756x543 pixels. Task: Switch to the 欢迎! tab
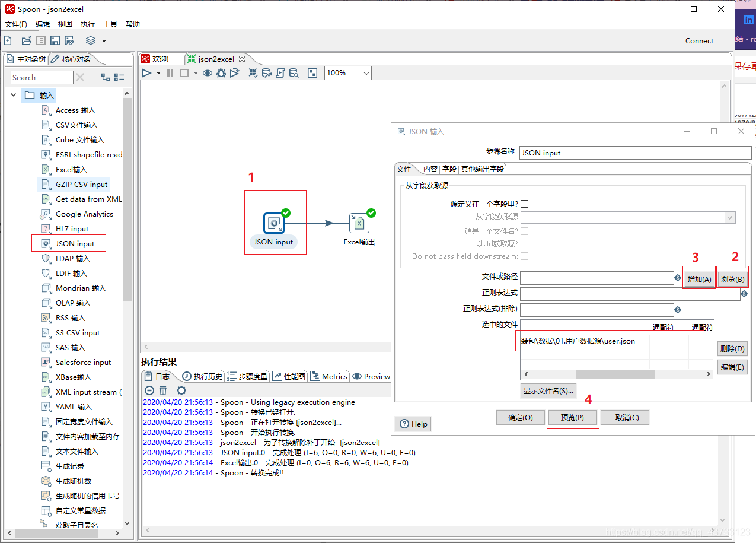[154, 59]
